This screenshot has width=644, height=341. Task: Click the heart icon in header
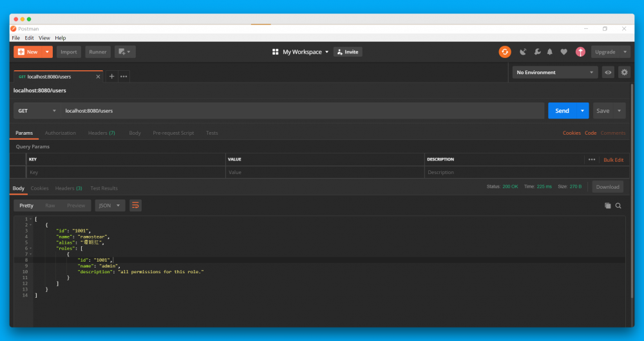pos(564,52)
